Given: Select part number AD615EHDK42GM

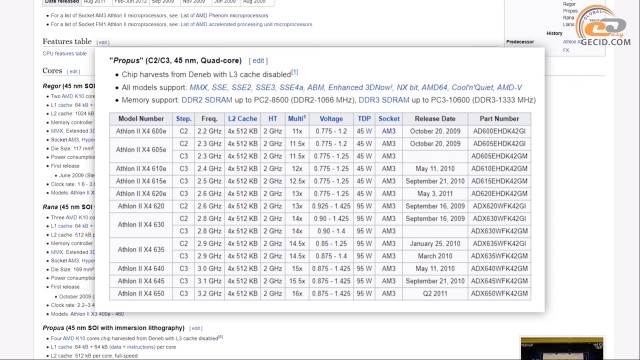Looking at the screenshot, I should [x=499, y=181].
